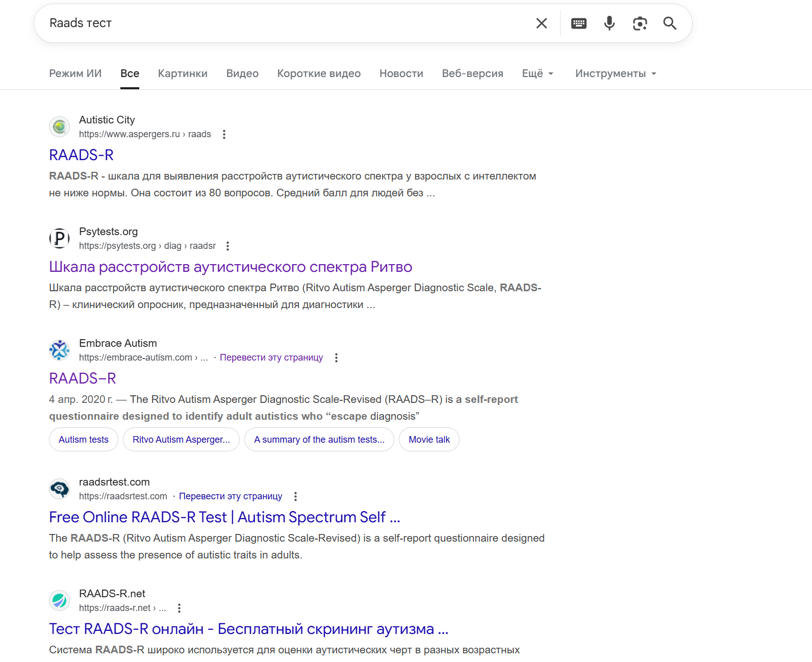Image resolution: width=812 pixels, height=662 pixels.
Task: Open options menu for raadsrtest.com result
Action: pos(295,496)
